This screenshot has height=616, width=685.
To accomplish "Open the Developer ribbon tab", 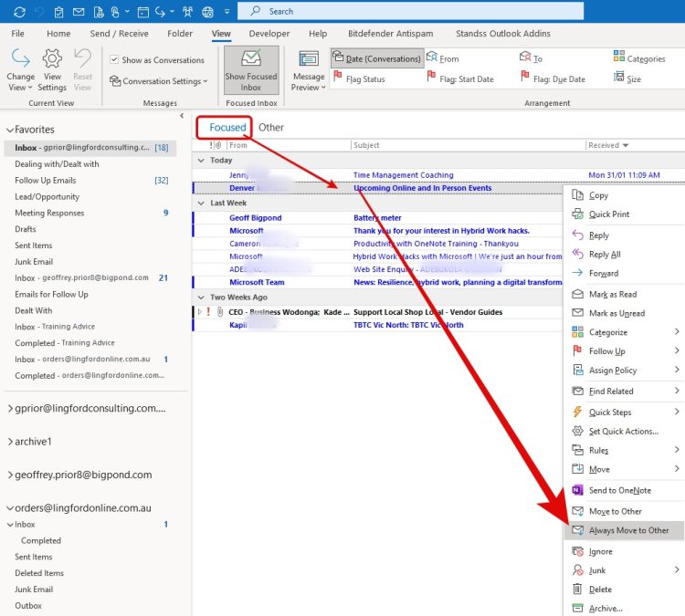I will coord(269,34).
